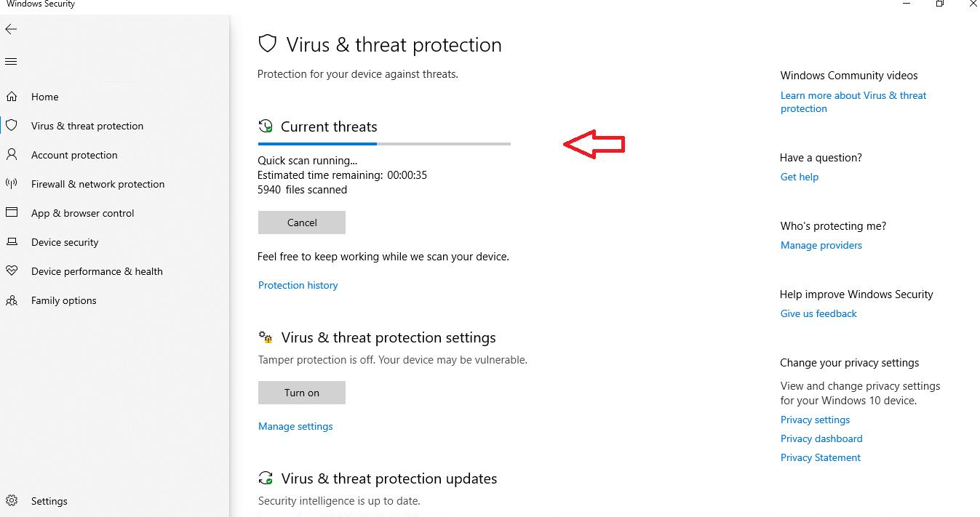Open Protection history link

pos(298,285)
